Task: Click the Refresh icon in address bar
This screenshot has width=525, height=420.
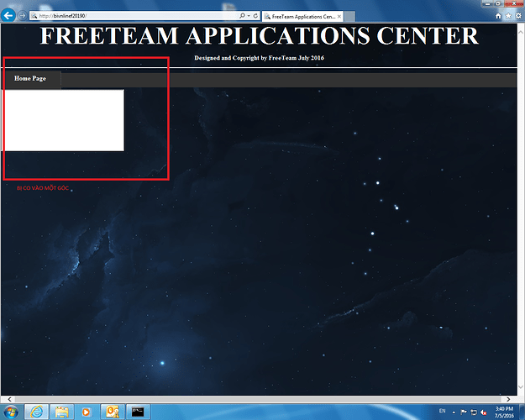Action: (x=255, y=16)
